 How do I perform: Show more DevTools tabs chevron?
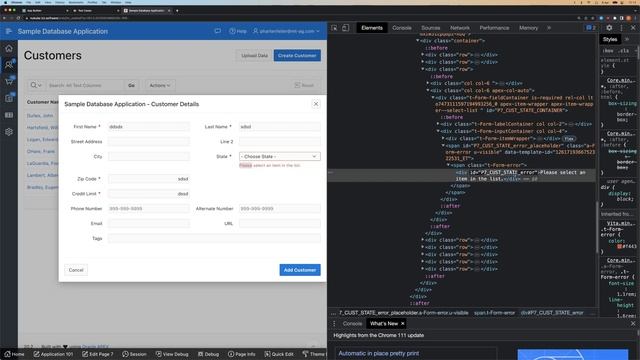pos(549,28)
